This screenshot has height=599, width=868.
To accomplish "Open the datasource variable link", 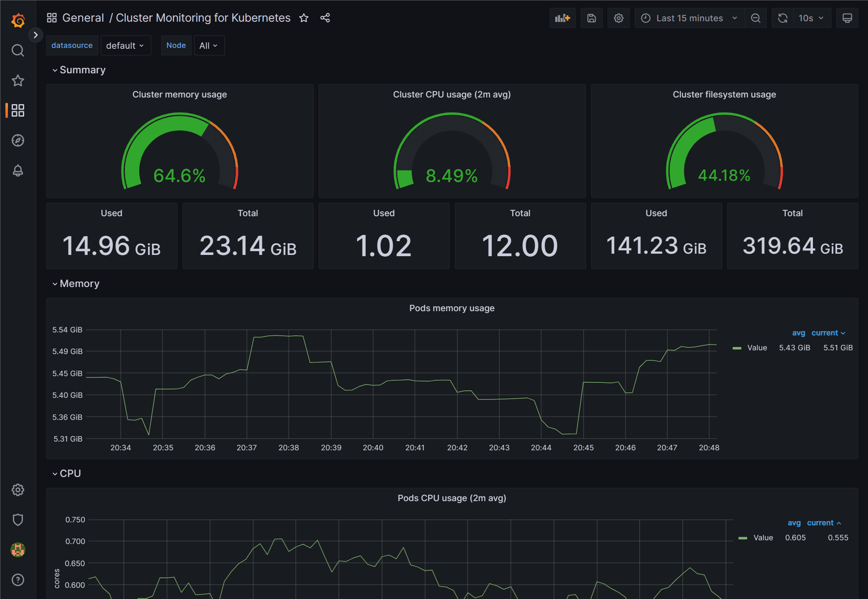I will (72, 45).
